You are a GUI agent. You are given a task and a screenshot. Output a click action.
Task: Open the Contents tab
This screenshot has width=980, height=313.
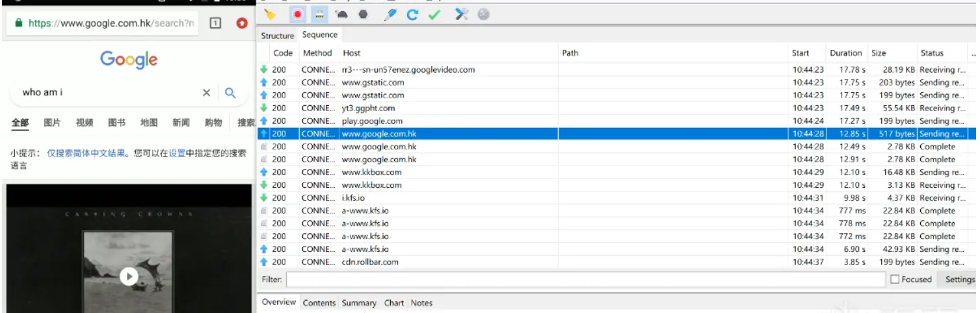click(x=319, y=303)
